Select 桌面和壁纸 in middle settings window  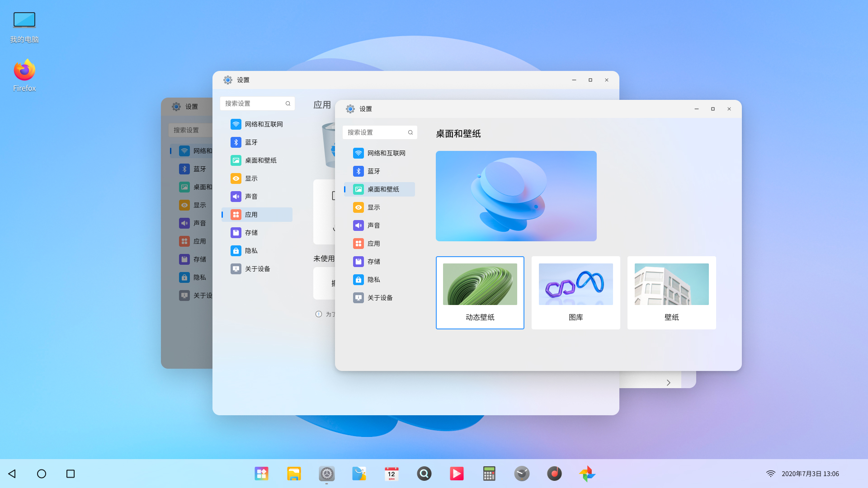pyautogui.click(x=260, y=160)
